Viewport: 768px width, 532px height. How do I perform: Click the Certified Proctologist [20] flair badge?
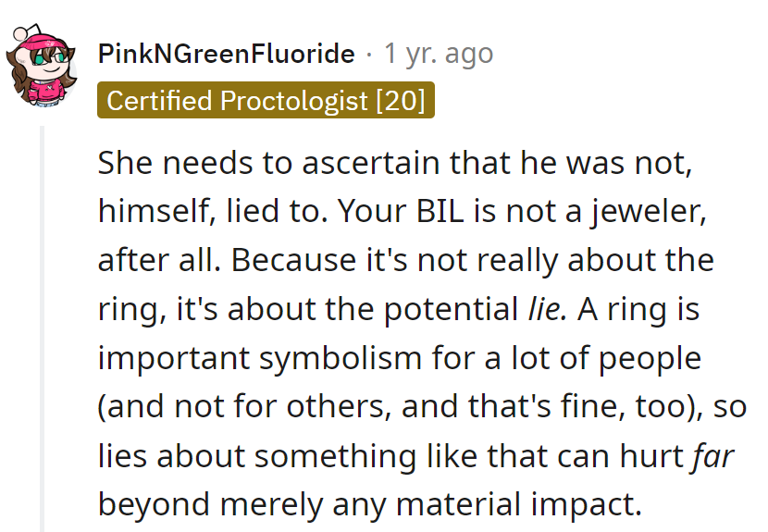[266, 100]
